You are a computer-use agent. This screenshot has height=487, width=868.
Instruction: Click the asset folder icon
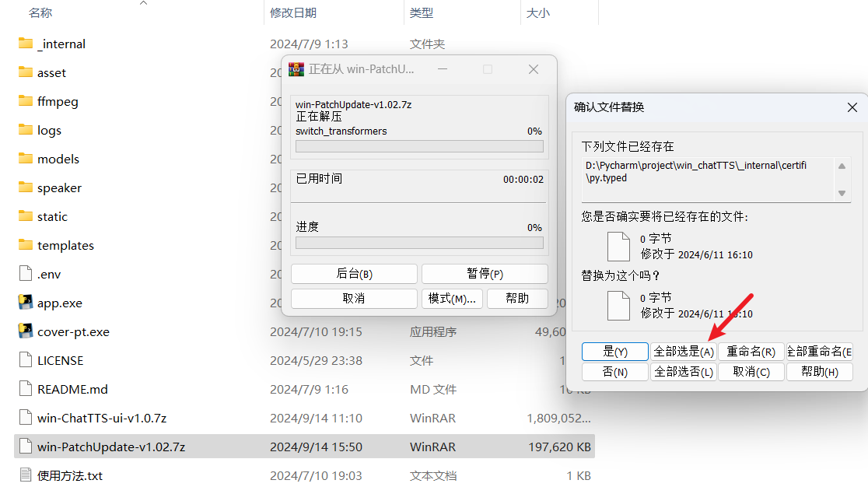coord(26,72)
